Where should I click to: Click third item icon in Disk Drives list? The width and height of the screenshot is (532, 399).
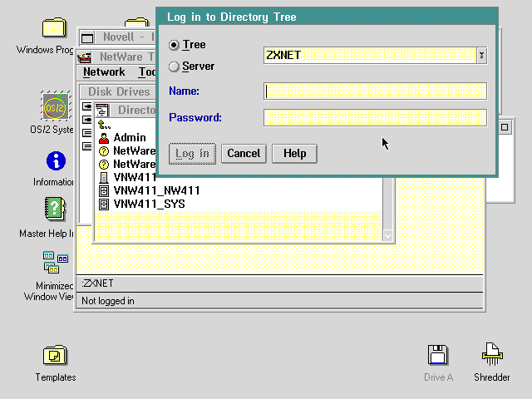point(86,133)
